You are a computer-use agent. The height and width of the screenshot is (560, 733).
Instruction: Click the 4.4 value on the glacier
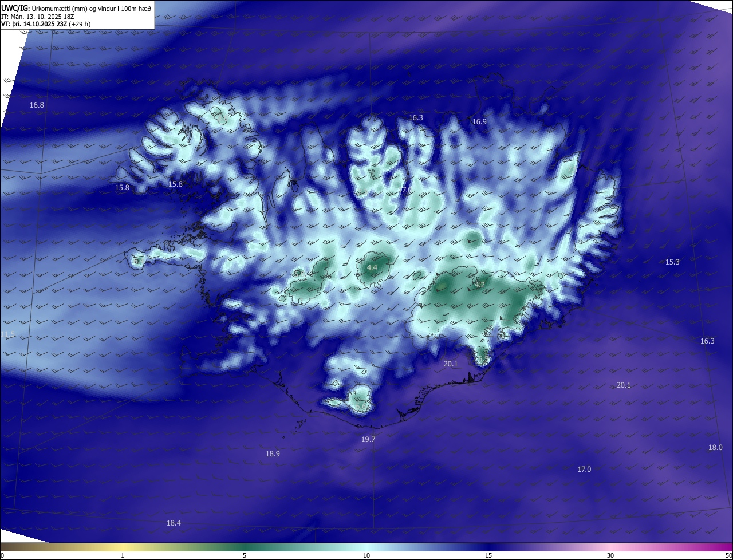[x=372, y=268]
